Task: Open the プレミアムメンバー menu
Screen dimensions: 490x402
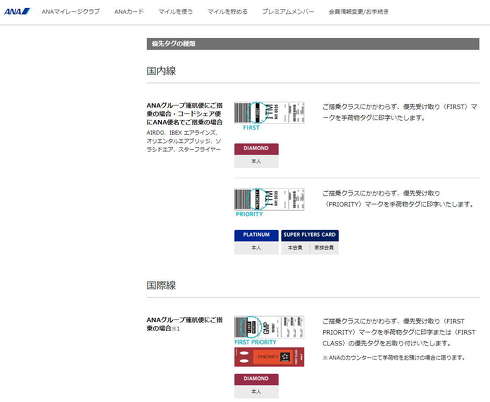Action: coord(288,12)
